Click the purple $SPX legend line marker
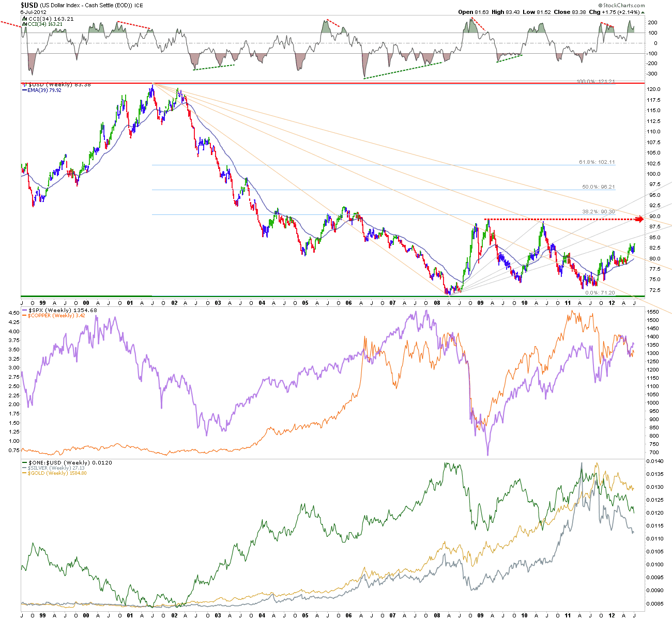Screen dimensions: 672x620 [x=23, y=310]
